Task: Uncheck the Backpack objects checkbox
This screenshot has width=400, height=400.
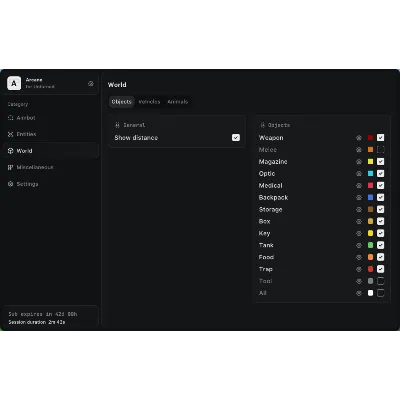Action: click(380, 197)
